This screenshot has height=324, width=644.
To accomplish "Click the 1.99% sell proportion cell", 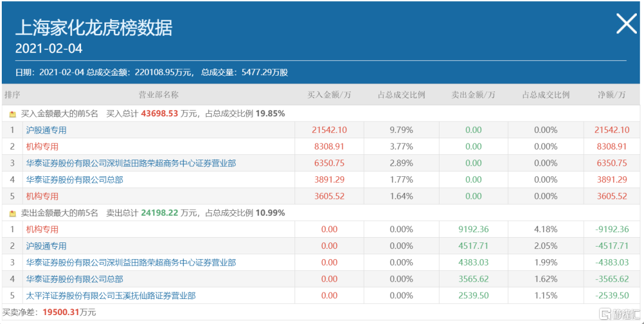I will tap(546, 263).
